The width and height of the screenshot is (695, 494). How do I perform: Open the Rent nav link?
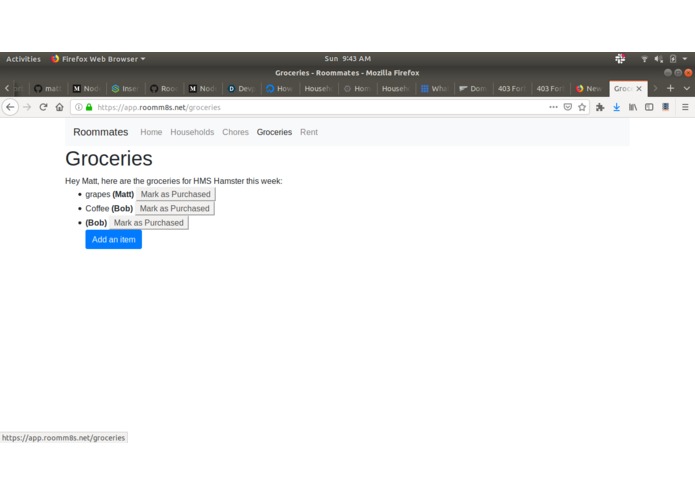click(309, 132)
